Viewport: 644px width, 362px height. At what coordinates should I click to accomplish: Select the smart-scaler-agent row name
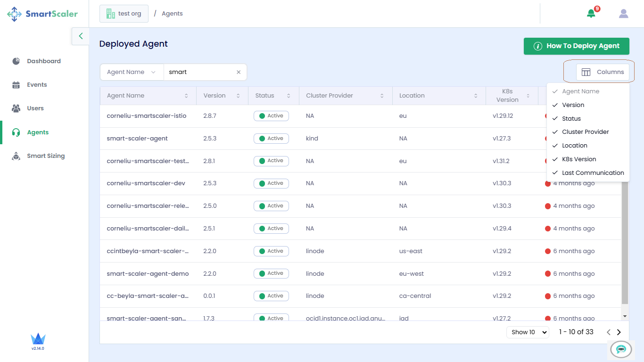[137, 139]
